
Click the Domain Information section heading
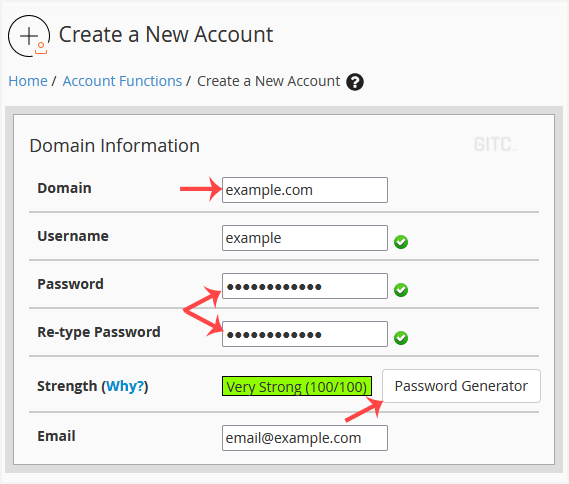115,146
